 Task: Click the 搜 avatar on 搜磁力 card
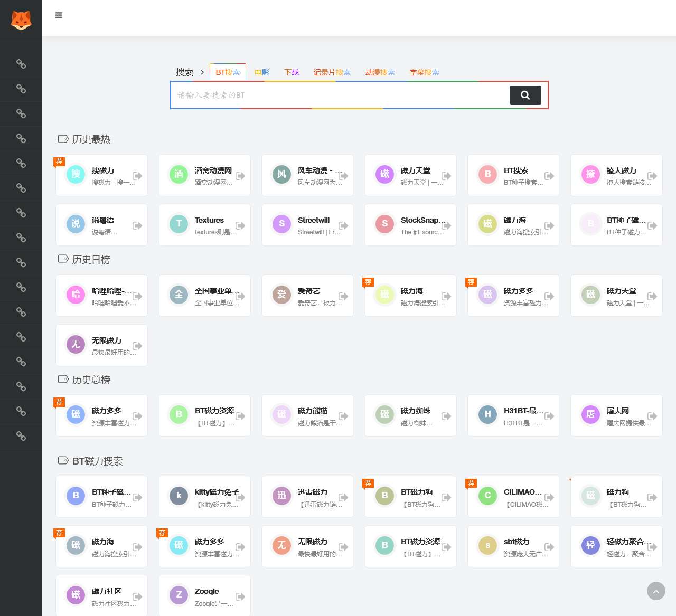[76, 174]
